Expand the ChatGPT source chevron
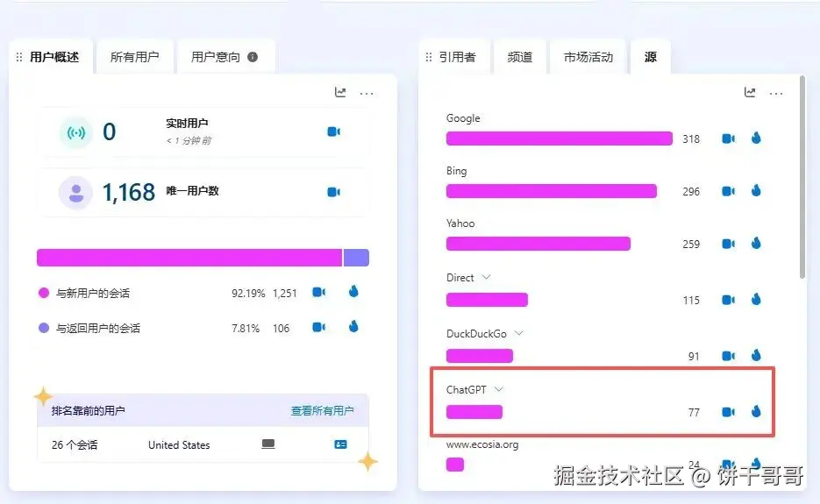This screenshot has width=820, height=504. pos(499,389)
